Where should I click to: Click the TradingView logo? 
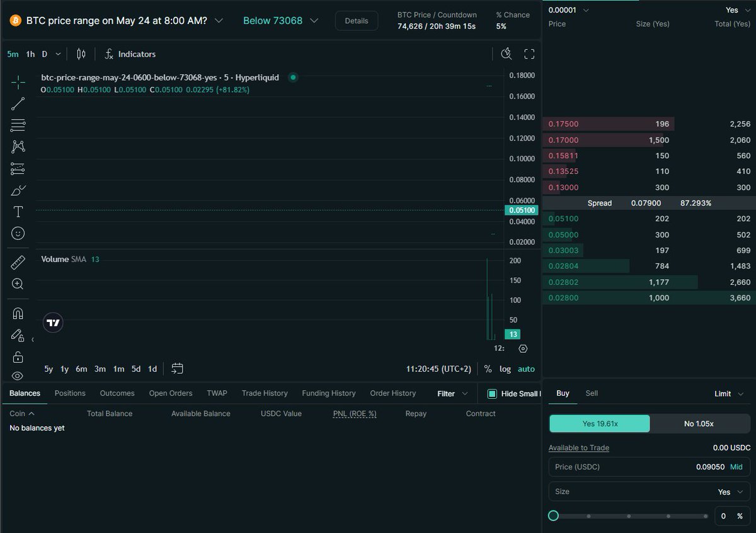coord(54,323)
